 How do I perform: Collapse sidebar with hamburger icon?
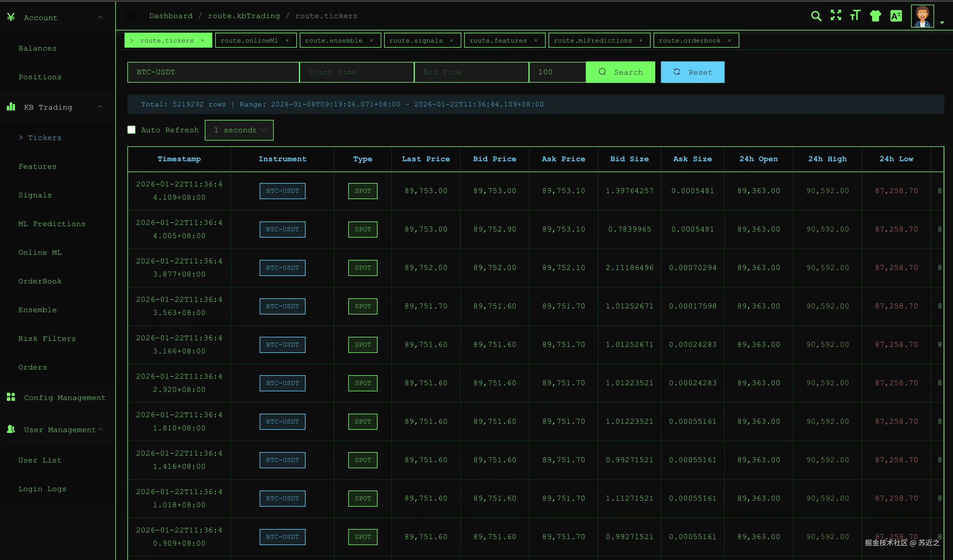coord(130,15)
